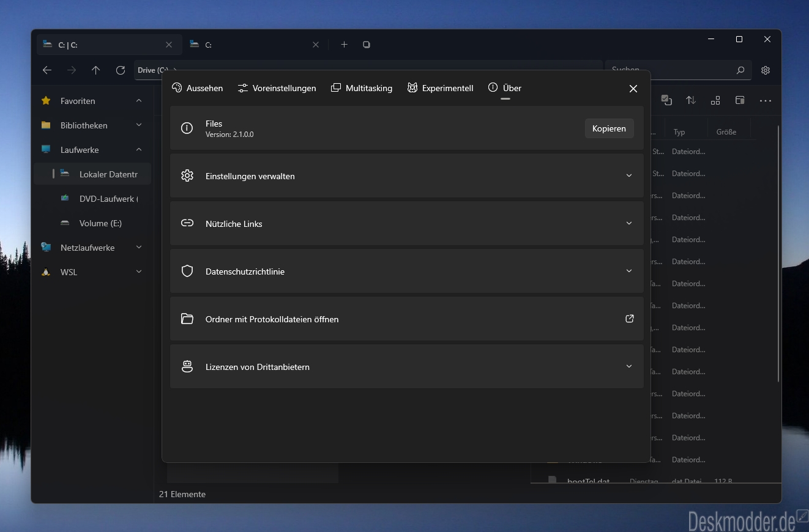Go back with the back arrow
The width and height of the screenshot is (809, 532).
click(47, 70)
